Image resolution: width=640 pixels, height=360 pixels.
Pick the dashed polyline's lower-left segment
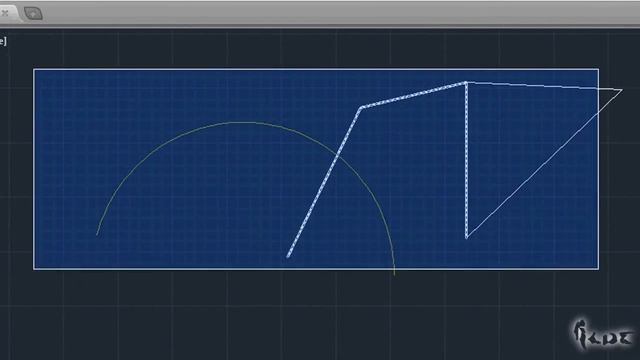[x=324, y=182]
